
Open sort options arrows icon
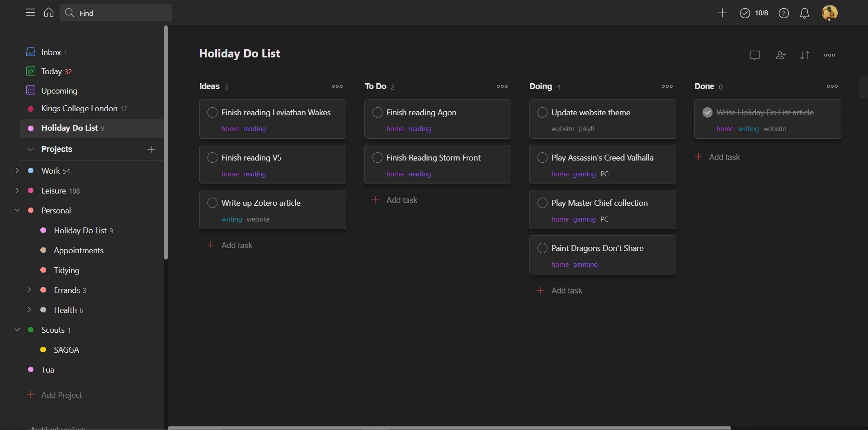pos(805,55)
